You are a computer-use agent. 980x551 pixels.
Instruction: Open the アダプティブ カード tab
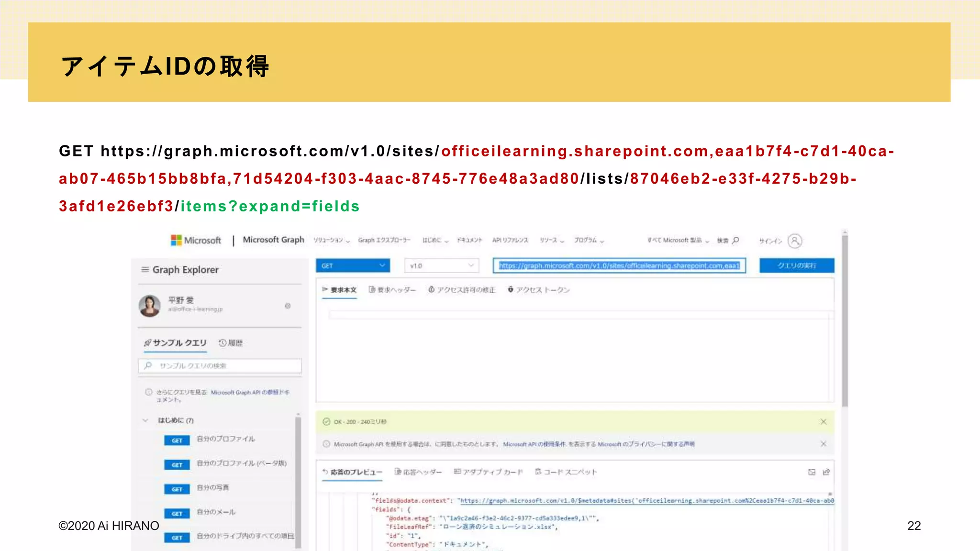488,472
